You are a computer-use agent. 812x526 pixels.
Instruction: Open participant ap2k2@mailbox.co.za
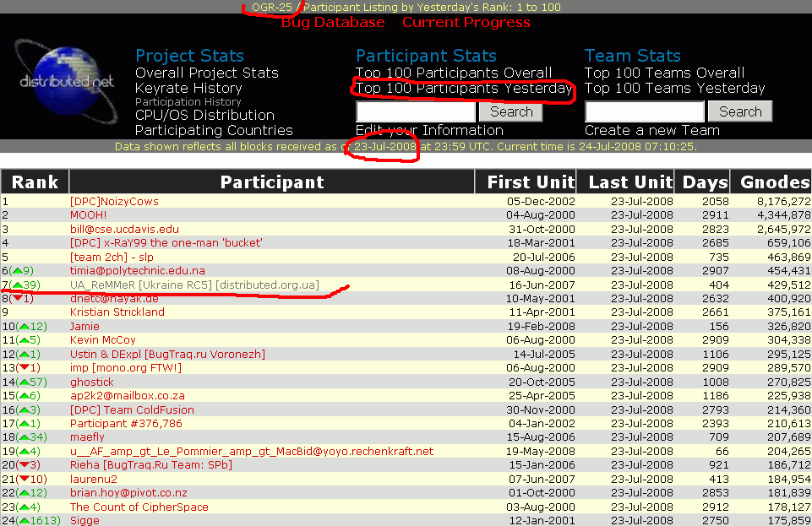pyautogui.click(x=128, y=396)
